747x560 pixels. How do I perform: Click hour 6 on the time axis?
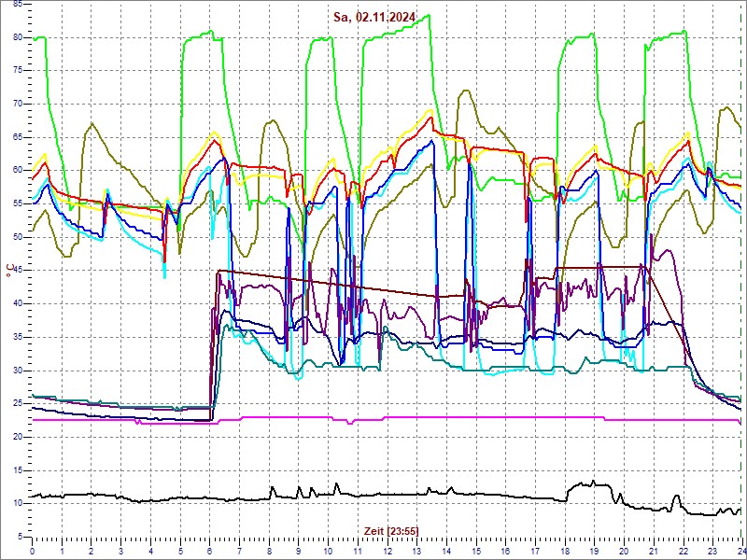(209, 550)
